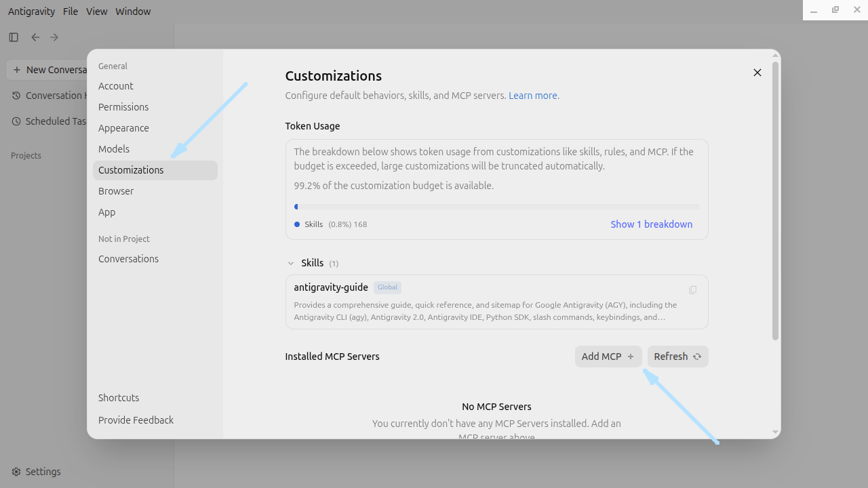Show 1 breakdown of token usage

pos(652,224)
